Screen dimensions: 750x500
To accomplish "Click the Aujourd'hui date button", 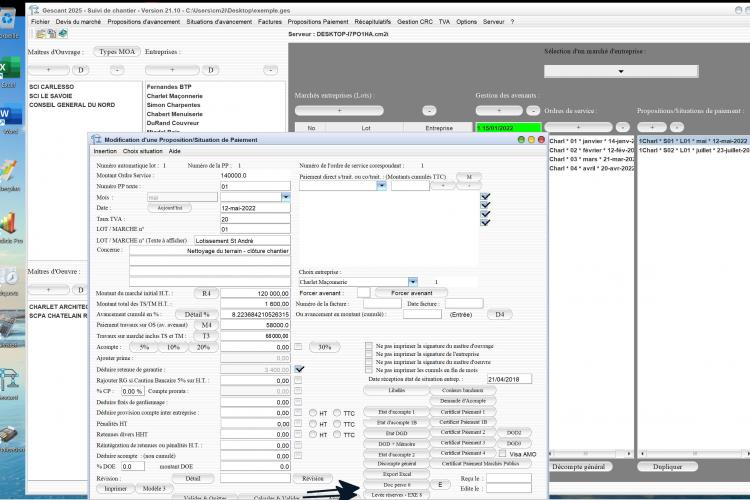I will coord(170,208).
